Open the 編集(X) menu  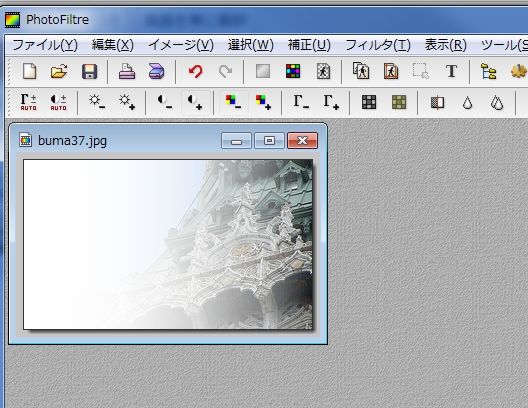113,45
